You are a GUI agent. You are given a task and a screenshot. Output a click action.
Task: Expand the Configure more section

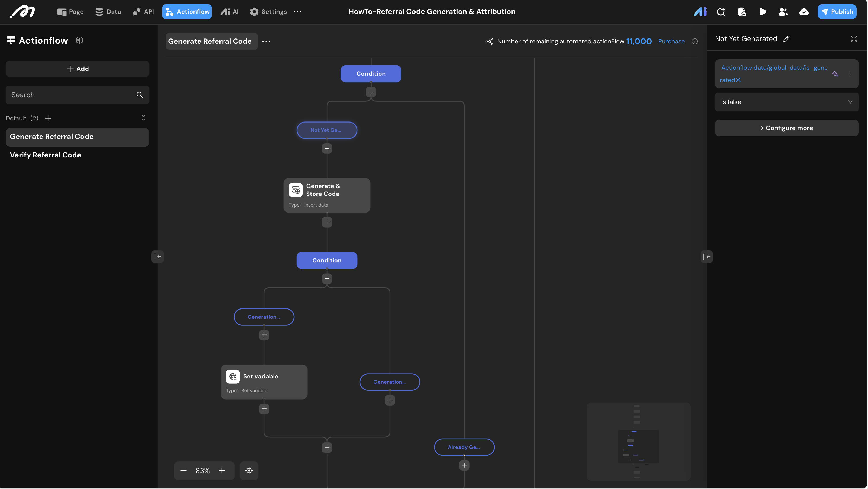click(x=786, y=128)
